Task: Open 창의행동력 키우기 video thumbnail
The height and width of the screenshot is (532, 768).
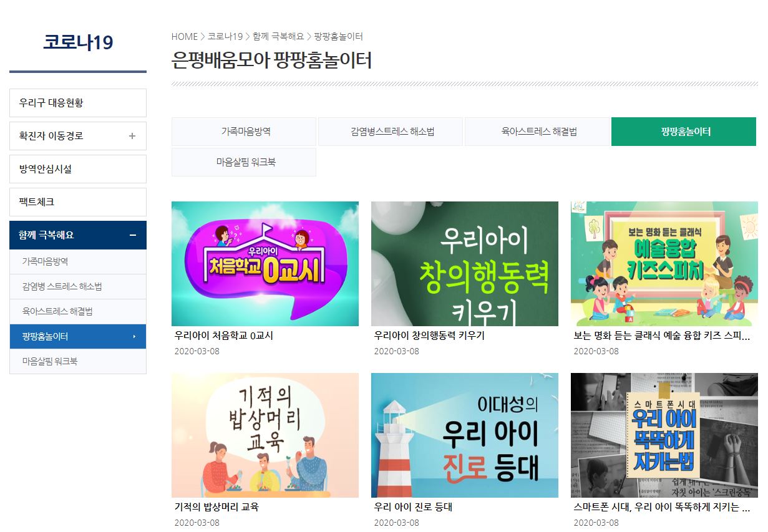Action: click(x=465, y=264)
